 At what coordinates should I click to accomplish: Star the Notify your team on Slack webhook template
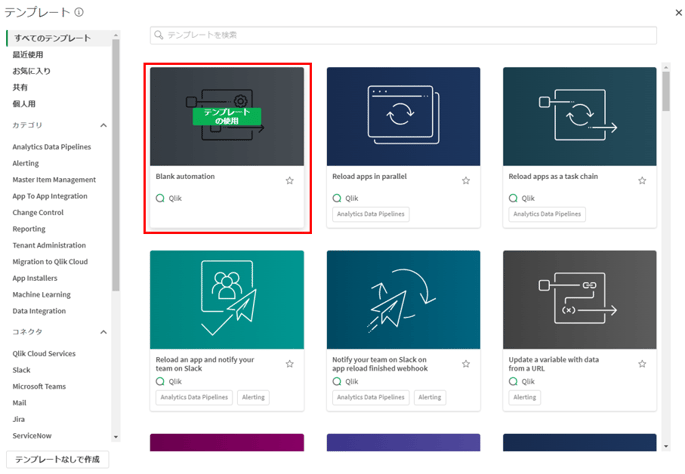click(466, 363)
